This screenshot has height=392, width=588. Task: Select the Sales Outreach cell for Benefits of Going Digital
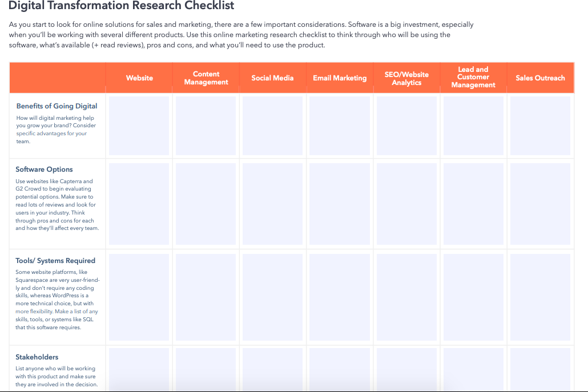tap(540, 126)
